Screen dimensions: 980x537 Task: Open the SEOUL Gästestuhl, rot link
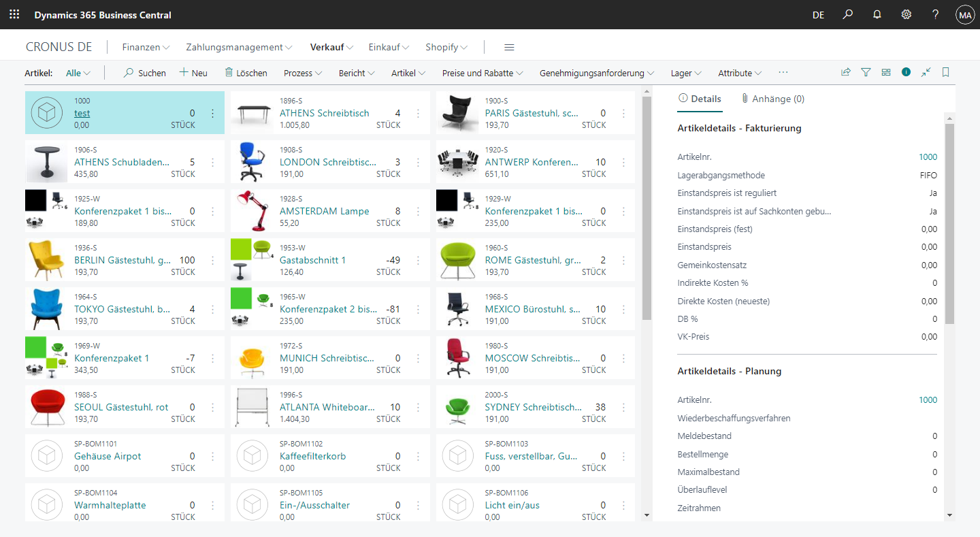[121, 408]
